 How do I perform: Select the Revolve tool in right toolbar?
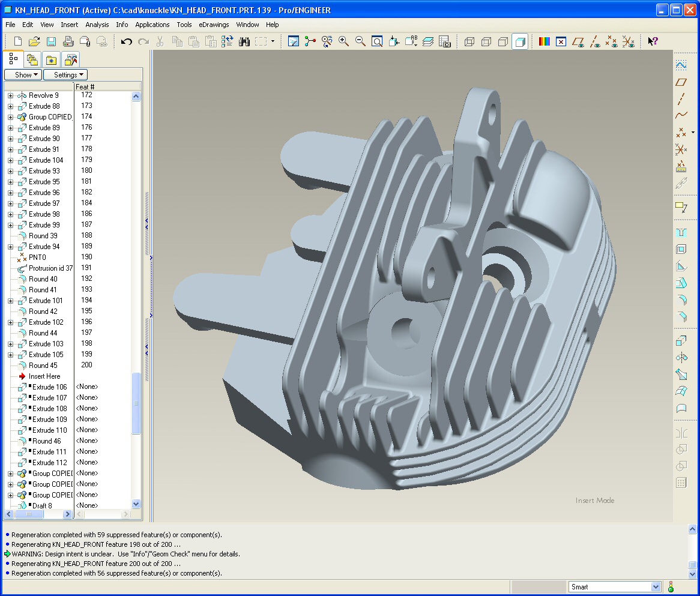[x=681, y=358]
